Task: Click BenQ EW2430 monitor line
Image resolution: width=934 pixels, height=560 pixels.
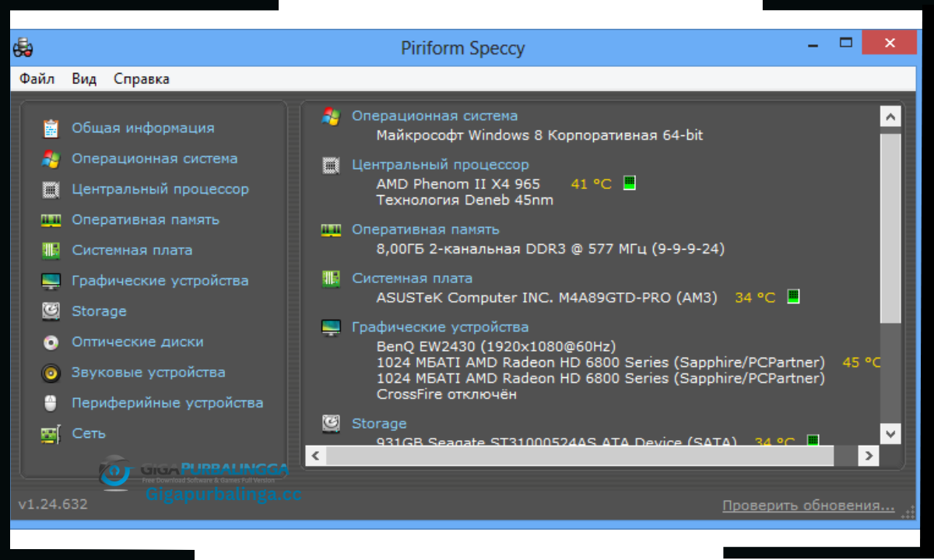Action: 496,346
